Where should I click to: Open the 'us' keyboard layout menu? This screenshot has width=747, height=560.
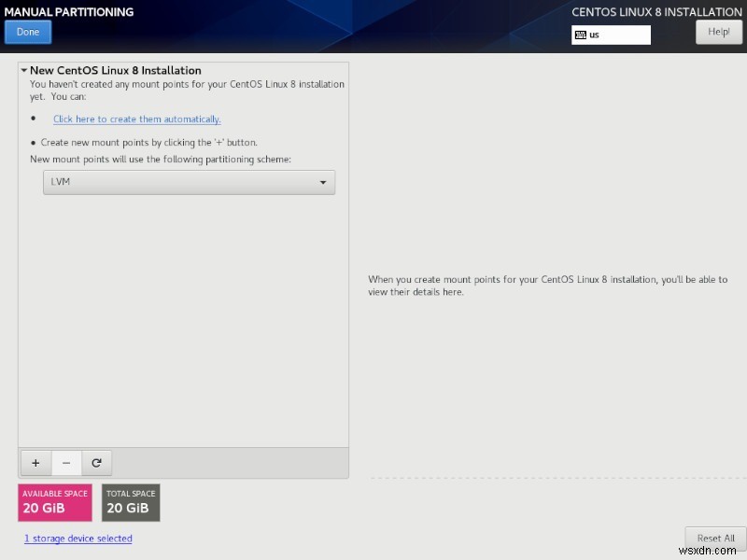click(612, 35)
